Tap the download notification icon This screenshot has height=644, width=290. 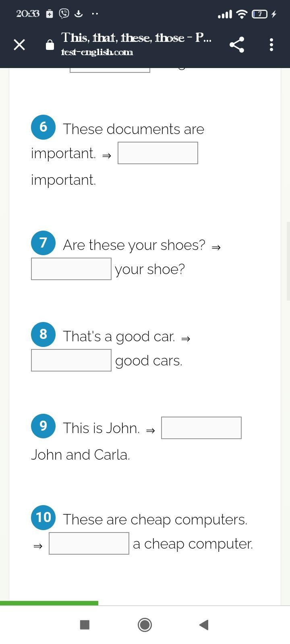pyautogui.click(x=79, y=14)
